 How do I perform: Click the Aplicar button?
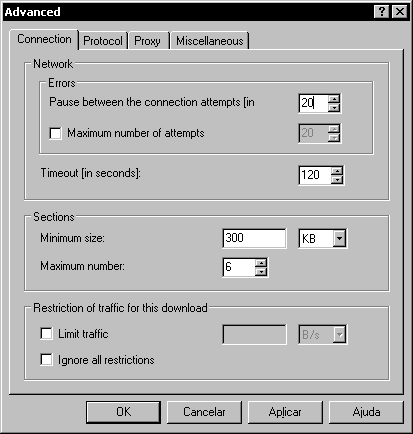[x=285, y=412]
